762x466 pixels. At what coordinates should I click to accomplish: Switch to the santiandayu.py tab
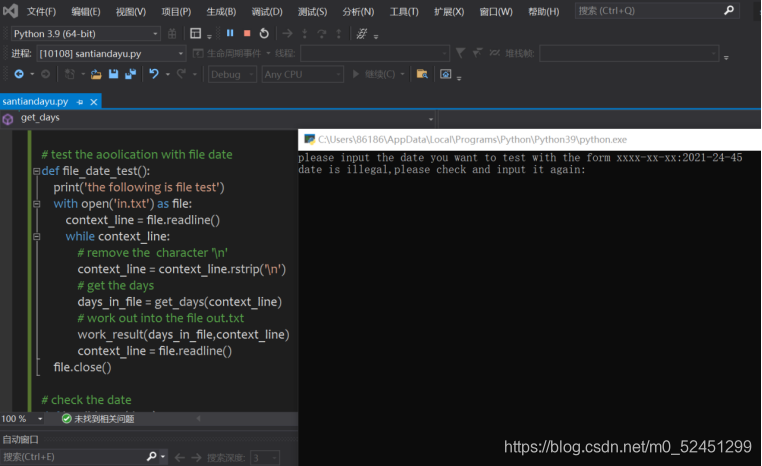35,102
